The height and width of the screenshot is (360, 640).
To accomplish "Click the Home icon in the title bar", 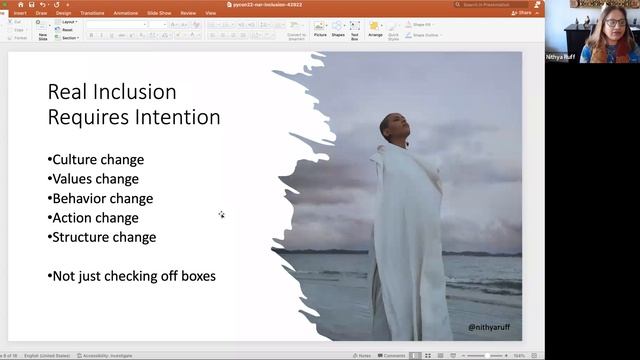I will pyautogui.click(x=20, y=4).
